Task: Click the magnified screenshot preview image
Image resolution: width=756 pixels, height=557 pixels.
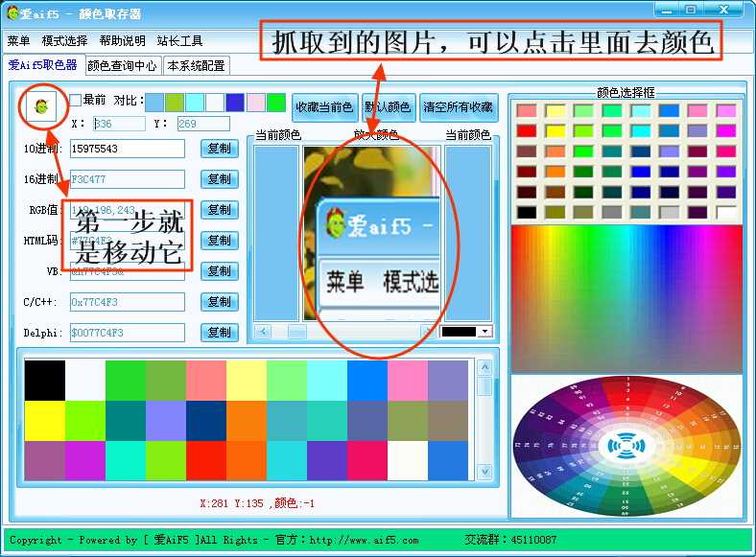Action: pos(371,234)
